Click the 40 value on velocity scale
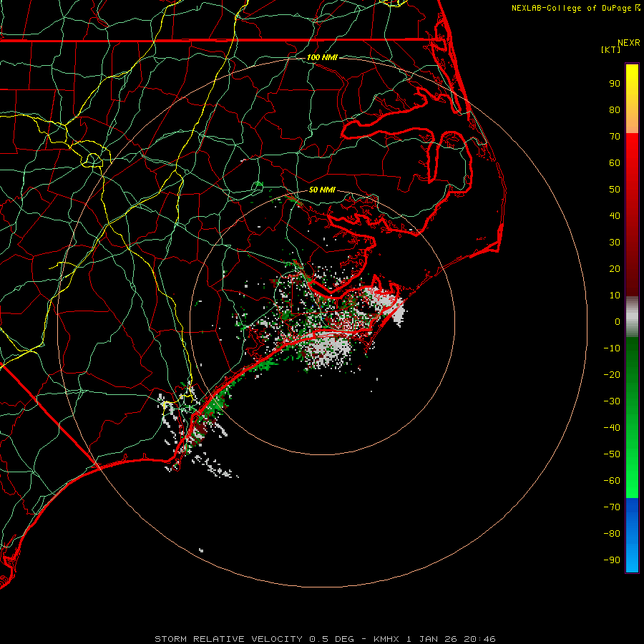The height and width of the screenshot is (644, 644). (x=615, y=215)
